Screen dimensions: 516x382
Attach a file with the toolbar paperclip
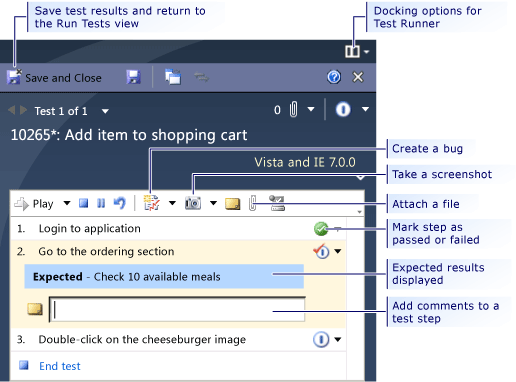click(x=253, y=203)
